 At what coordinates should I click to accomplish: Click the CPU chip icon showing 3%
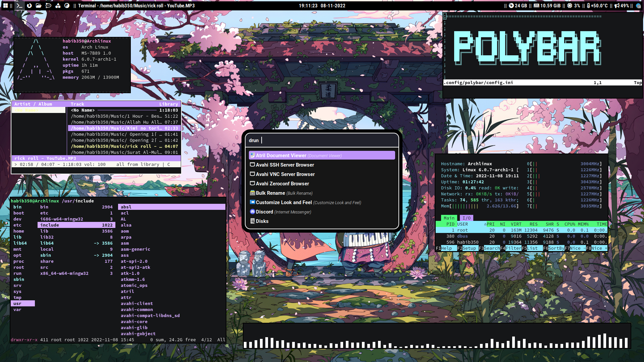coord(569,6)
